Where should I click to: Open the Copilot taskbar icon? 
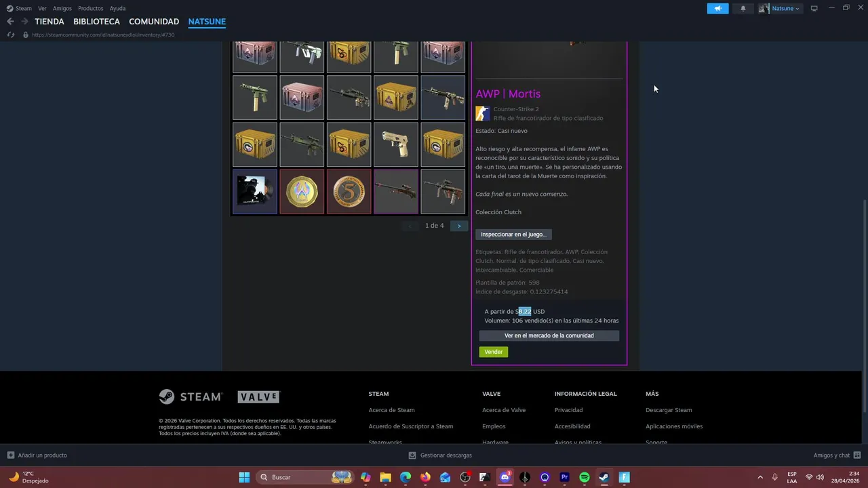[366, 477]
